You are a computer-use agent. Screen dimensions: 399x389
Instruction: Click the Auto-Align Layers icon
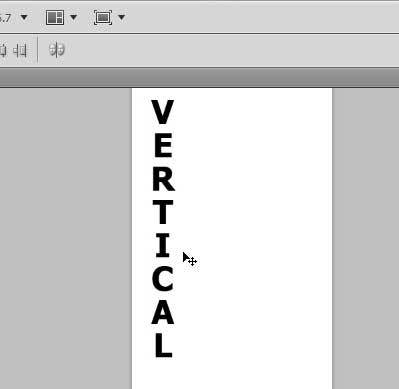tap(57, 50)
